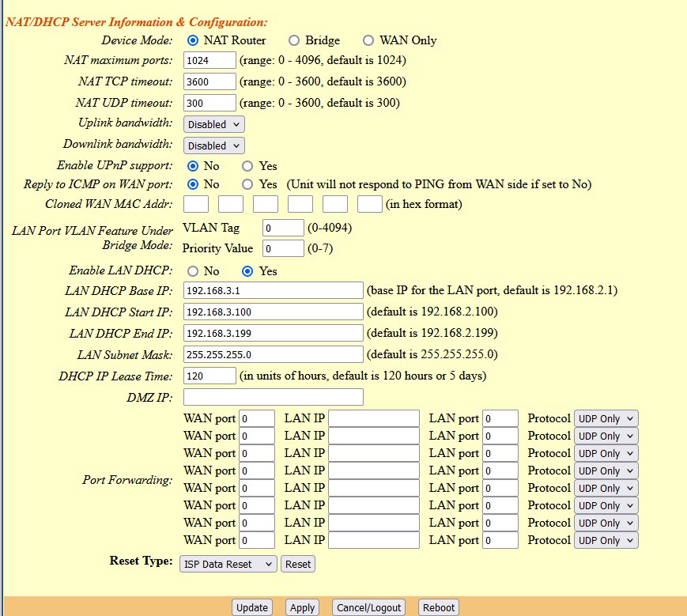Open Protocol dropdown in seventh port forwarding row
Viewport: 687px width, 616px height.
click(606, 523)
